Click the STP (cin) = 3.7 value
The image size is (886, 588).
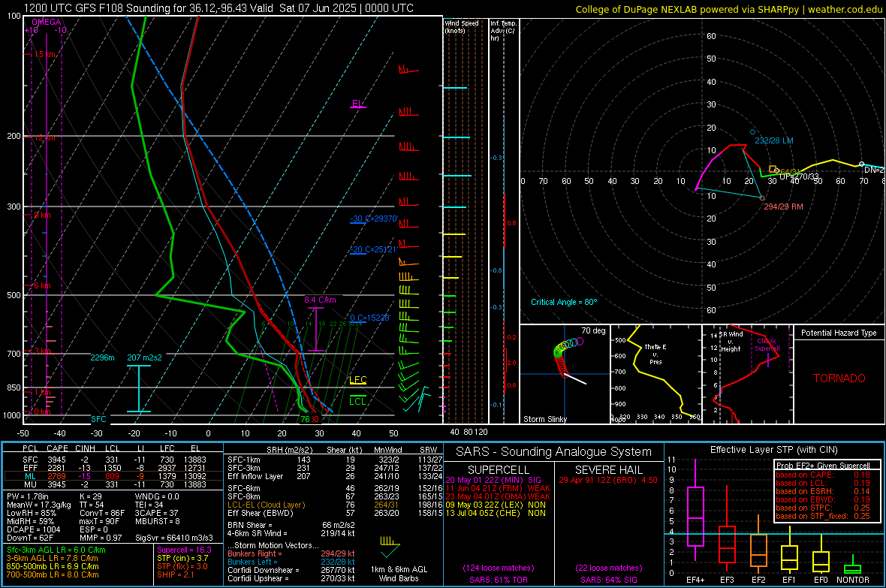182,558
